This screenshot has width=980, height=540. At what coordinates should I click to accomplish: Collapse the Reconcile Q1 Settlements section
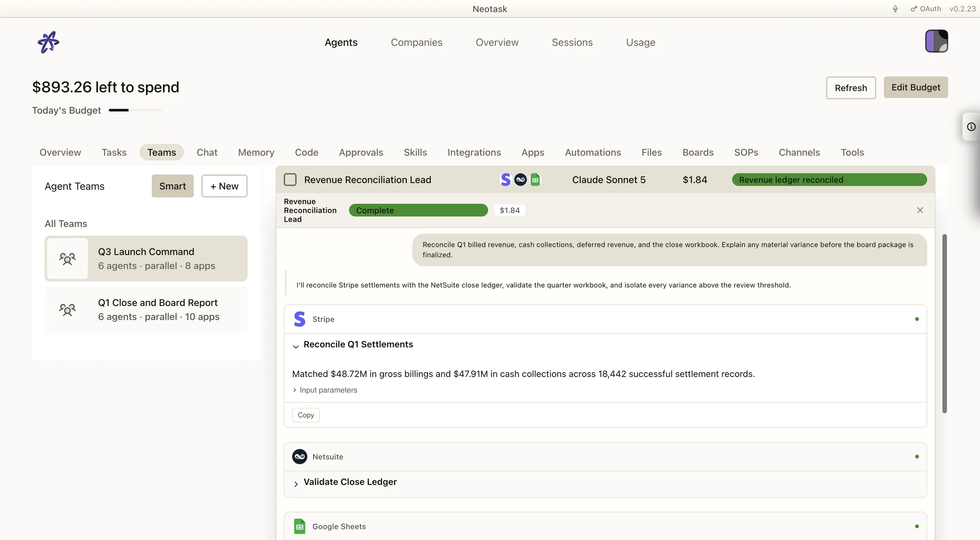(x=296, y=346)
